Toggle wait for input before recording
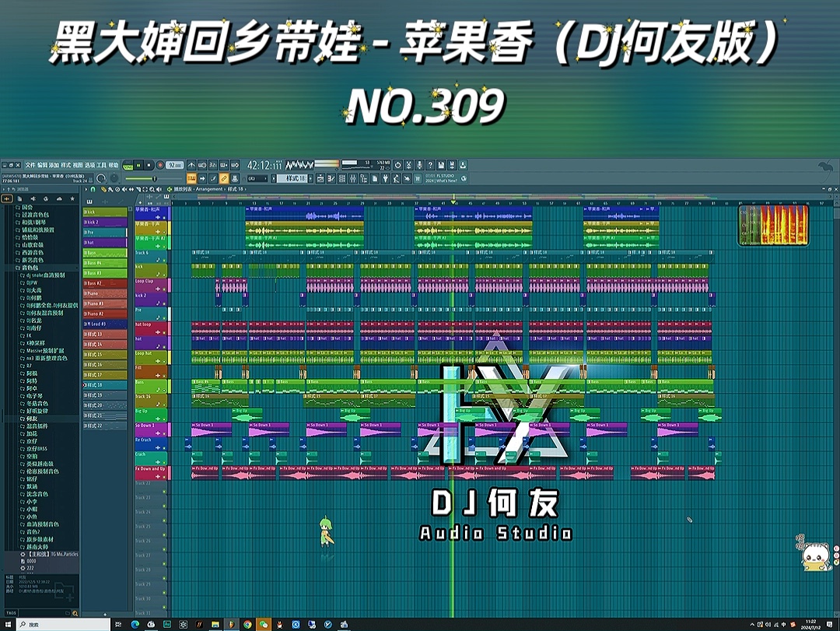The width and height of the screenshot is (840, 631). pyautogui.click(x=202, y=165)
